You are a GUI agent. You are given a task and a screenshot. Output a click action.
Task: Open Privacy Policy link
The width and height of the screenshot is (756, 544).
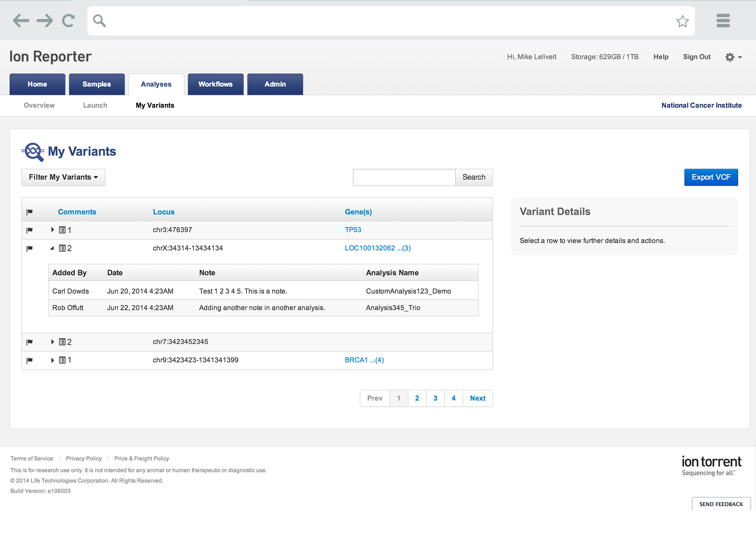pyautogui.click(x=84, y=458)
